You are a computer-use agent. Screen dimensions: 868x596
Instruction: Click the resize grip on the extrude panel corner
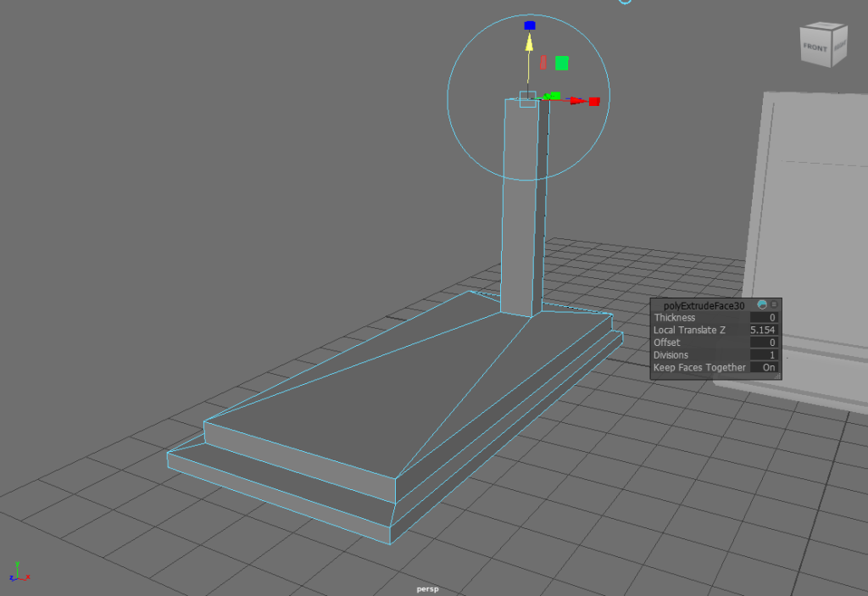(776, 376)
